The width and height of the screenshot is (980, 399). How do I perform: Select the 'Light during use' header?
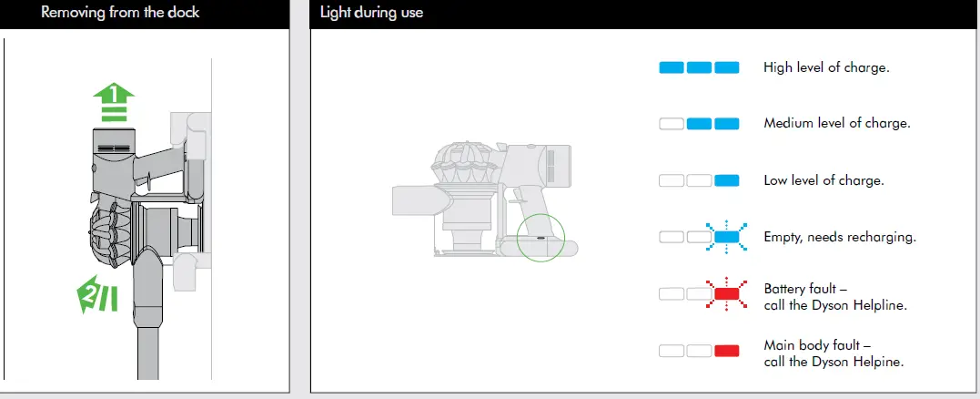pos(371,14)
